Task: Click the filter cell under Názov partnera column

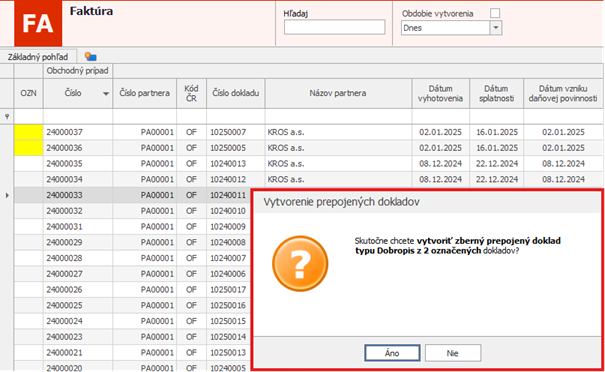Action: tap(338, 117)
